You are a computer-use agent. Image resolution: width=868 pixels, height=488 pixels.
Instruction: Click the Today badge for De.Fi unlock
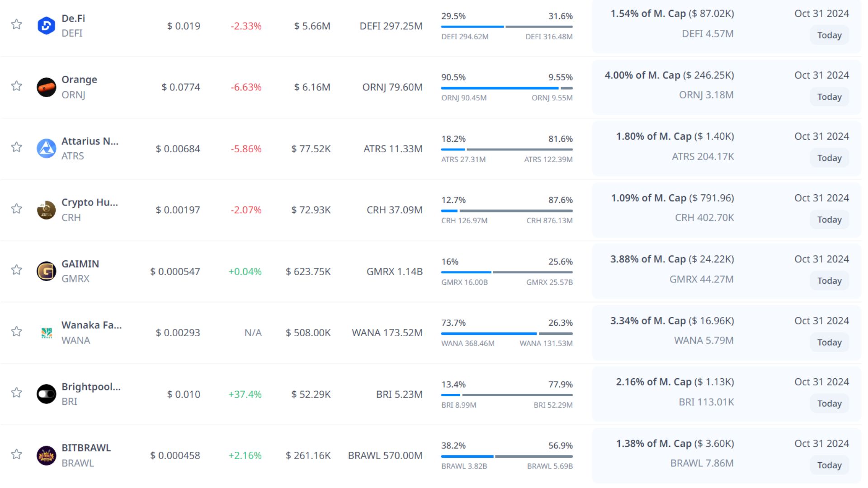point(829,35)
